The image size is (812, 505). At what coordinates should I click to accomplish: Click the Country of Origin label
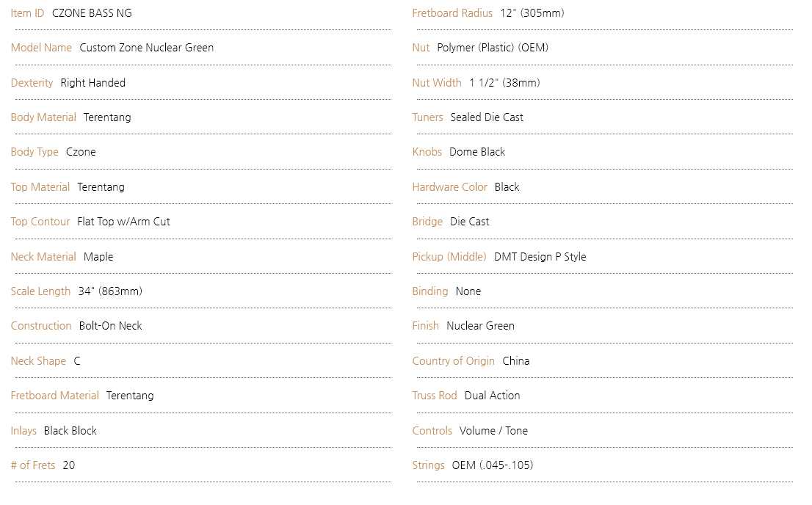453,361
